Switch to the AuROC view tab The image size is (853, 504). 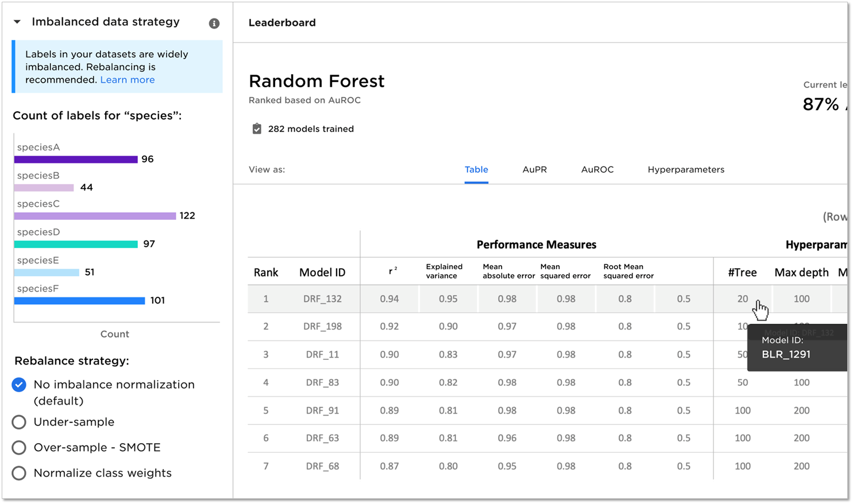point(597,169)
